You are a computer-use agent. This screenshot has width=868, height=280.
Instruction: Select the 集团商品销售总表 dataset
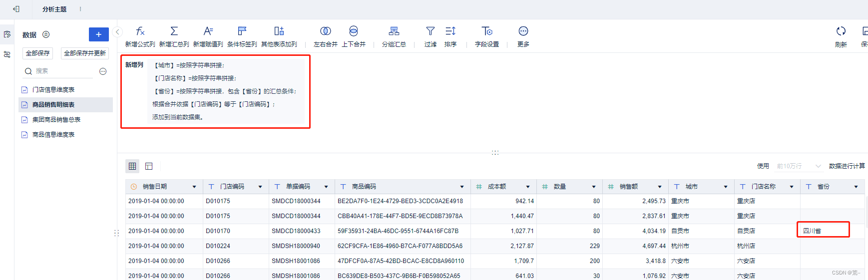65,120
